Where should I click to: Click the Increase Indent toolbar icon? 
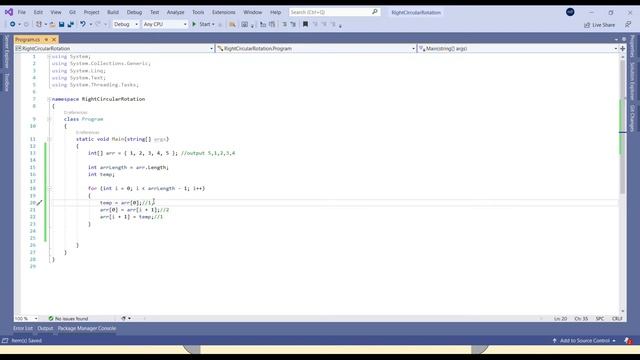coord(293,24)
